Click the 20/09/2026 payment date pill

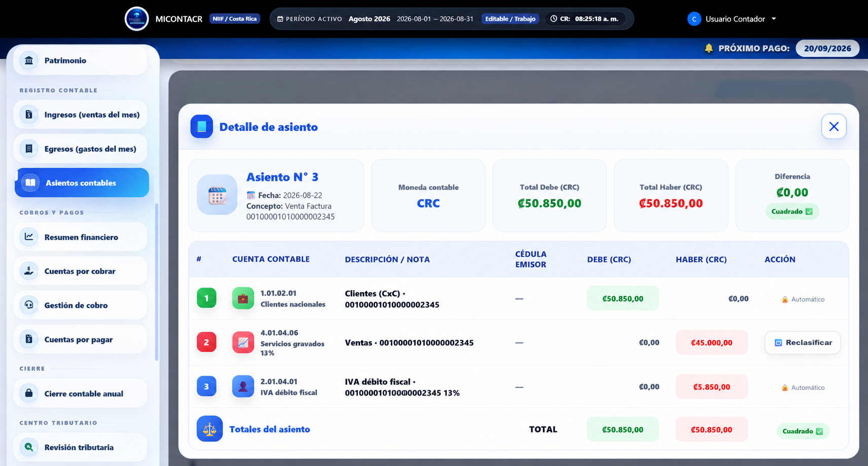pyautogui.click(x=827, y=48)
